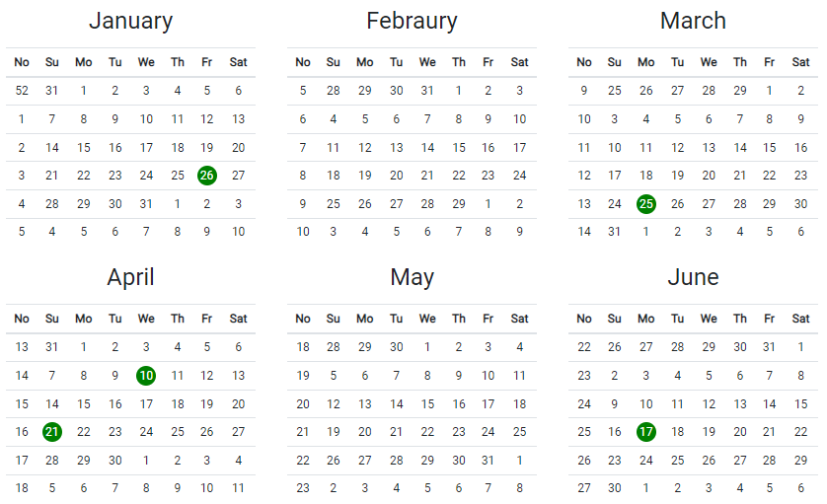Click May 31 in the May calendar
Viewport: 827px width, 504px height.
click(489, 461)
